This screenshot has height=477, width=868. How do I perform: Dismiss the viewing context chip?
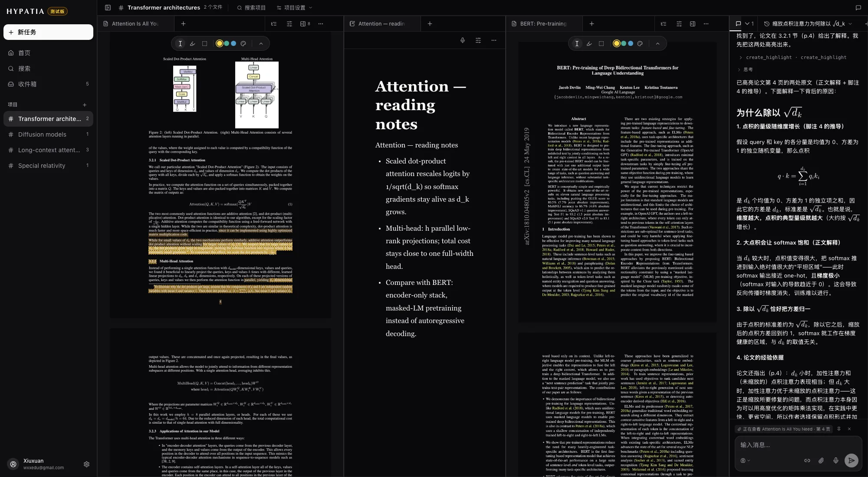point(849,429)
